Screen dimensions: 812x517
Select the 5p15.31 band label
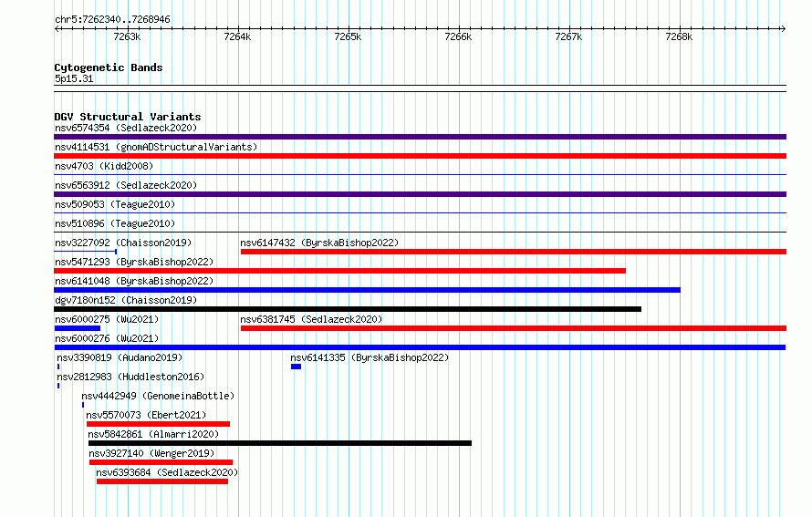(x=74, y=78)
